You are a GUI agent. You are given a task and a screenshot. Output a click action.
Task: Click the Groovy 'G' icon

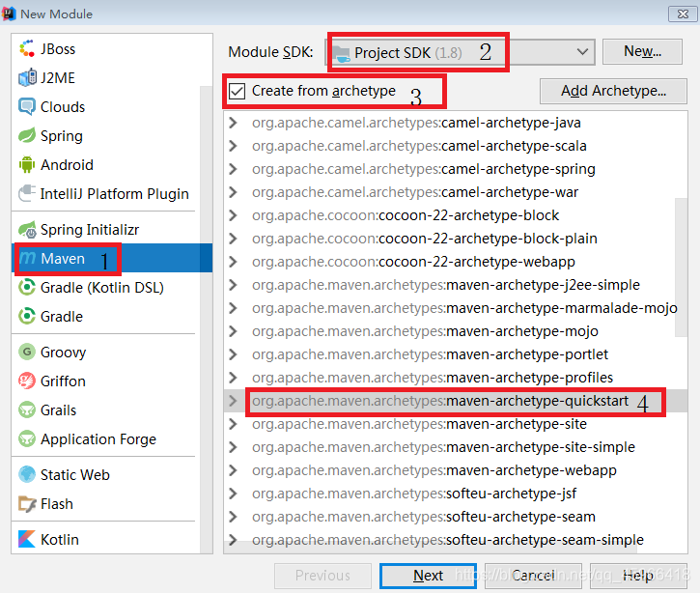(27, 352)
